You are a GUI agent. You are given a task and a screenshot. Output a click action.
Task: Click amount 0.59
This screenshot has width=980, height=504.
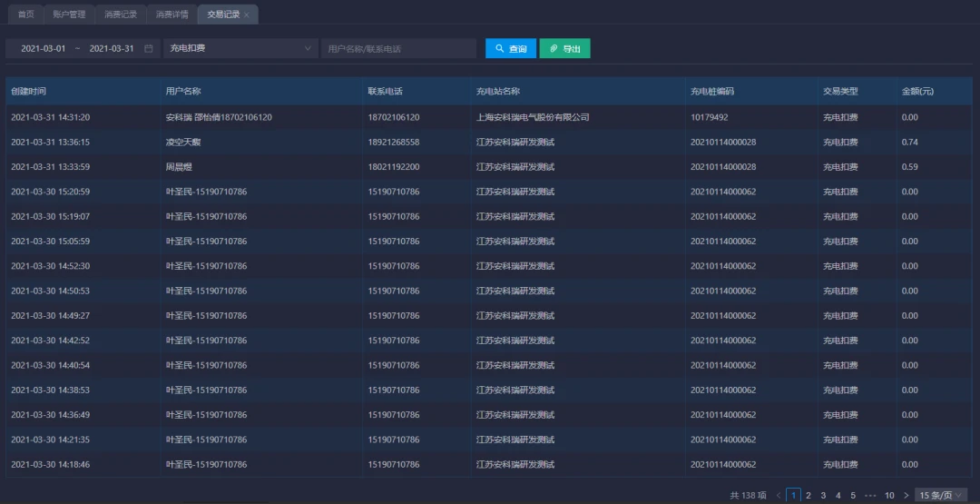[910, 167]
